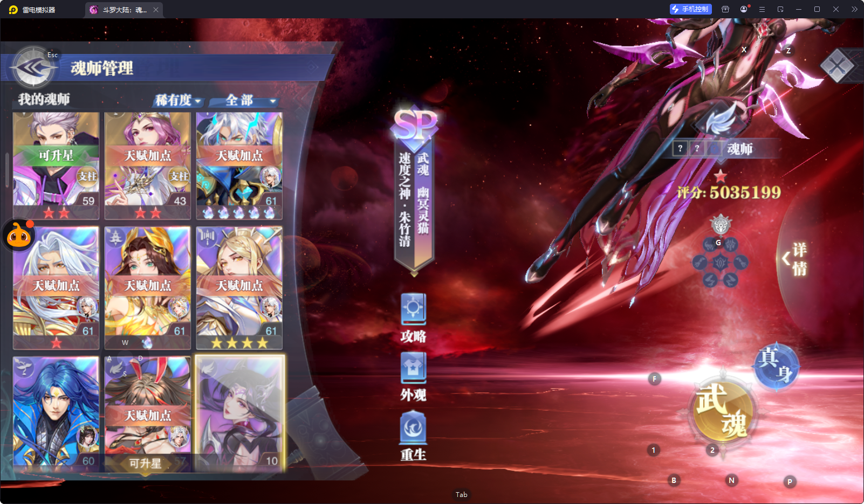
Task: Click the shield emblem above the rune wheel
Action: [721, 224]
